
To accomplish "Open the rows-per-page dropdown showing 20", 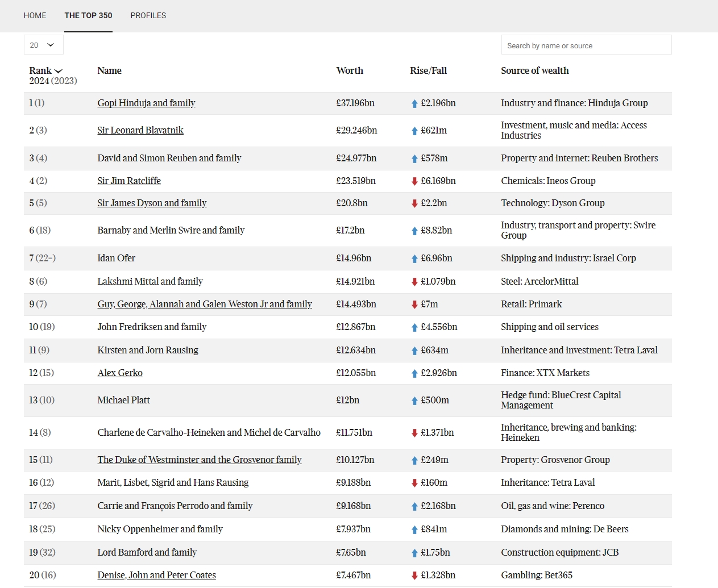I will point(43,45).
